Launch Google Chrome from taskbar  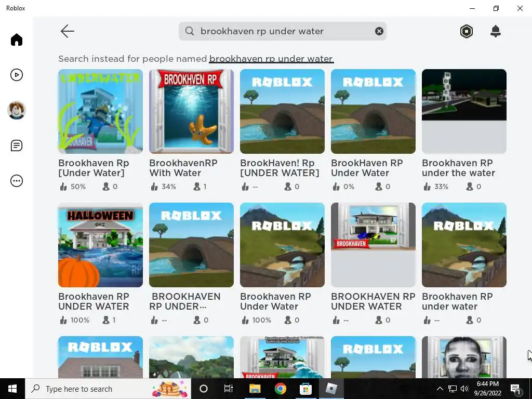click(280, 389)
